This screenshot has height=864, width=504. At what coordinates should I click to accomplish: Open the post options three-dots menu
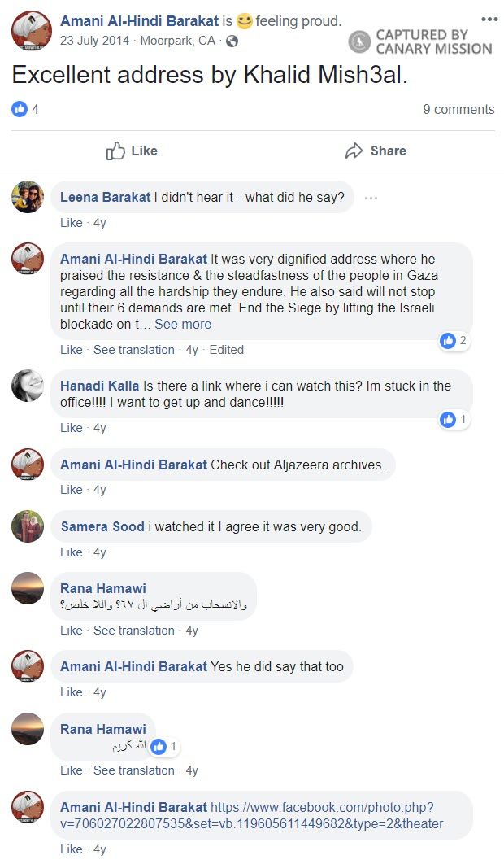[489, 19]
